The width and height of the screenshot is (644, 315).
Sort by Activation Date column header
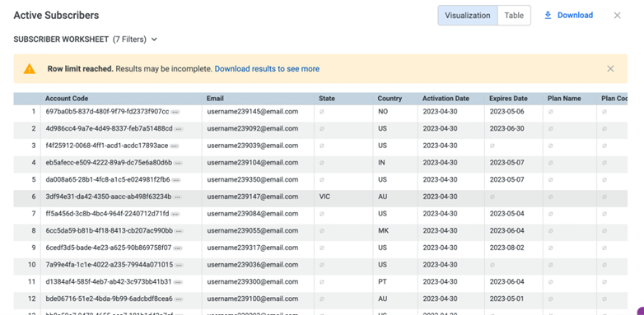coord(446,99)
